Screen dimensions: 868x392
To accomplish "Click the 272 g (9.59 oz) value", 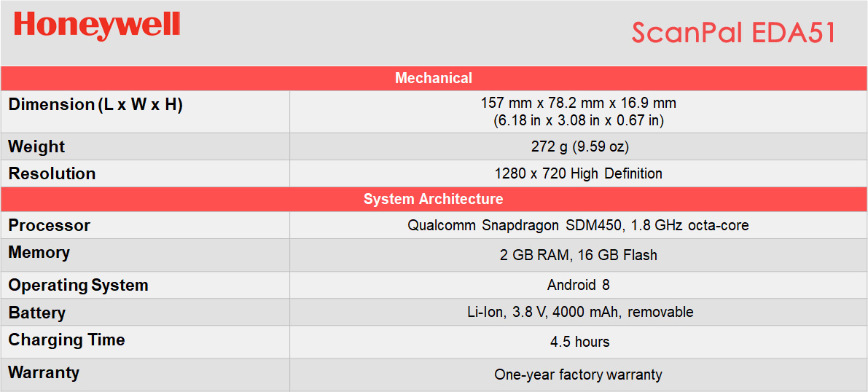I will (x=579, y=146).
